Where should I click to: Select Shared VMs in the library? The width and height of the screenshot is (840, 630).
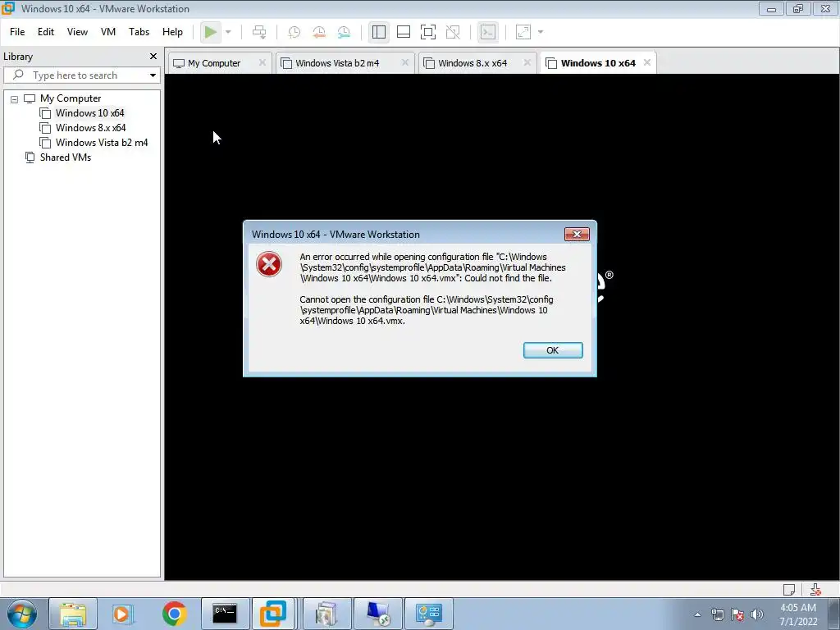66,157
